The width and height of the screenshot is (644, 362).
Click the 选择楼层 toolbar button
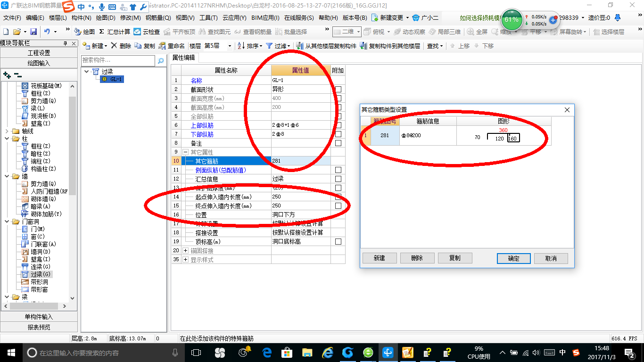coord(608,32)
